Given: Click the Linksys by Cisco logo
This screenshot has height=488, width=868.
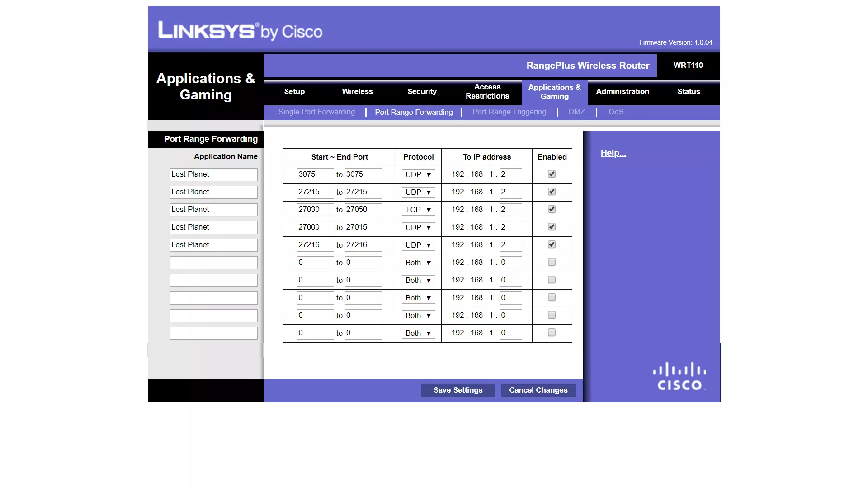Looking at the screenshot, I should pos(240,31).
